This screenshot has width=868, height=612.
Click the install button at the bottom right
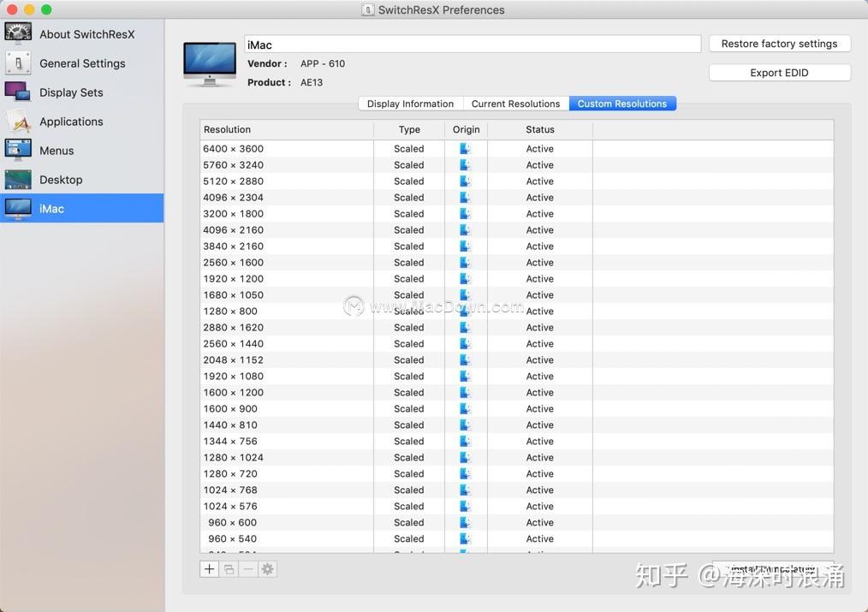click(773, 567)
